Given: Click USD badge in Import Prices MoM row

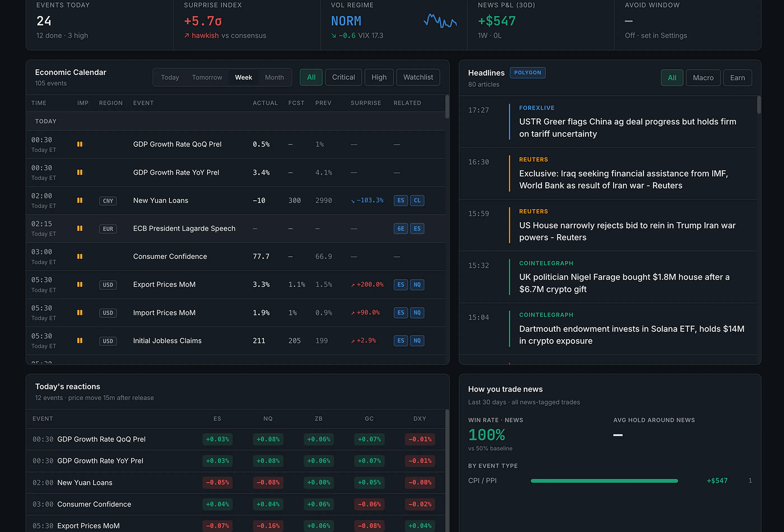Looking at the screenshot, I should click(108, 313).
